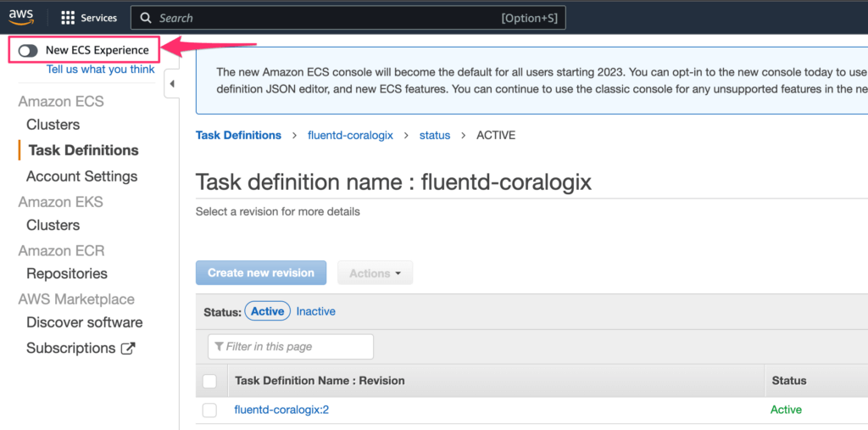
Task: Open Subscriptions in the sidebar
Action: [71, 349]
